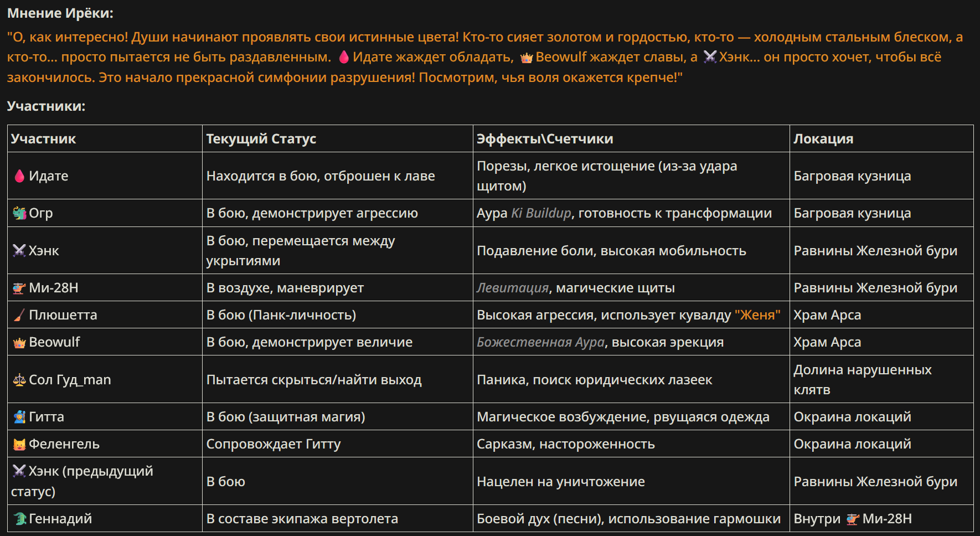Image resolution: width=980 pixels, height=536 pixels.
Task: Click the dragon icon beside Геннадий
Action: [x=19, y=519]
